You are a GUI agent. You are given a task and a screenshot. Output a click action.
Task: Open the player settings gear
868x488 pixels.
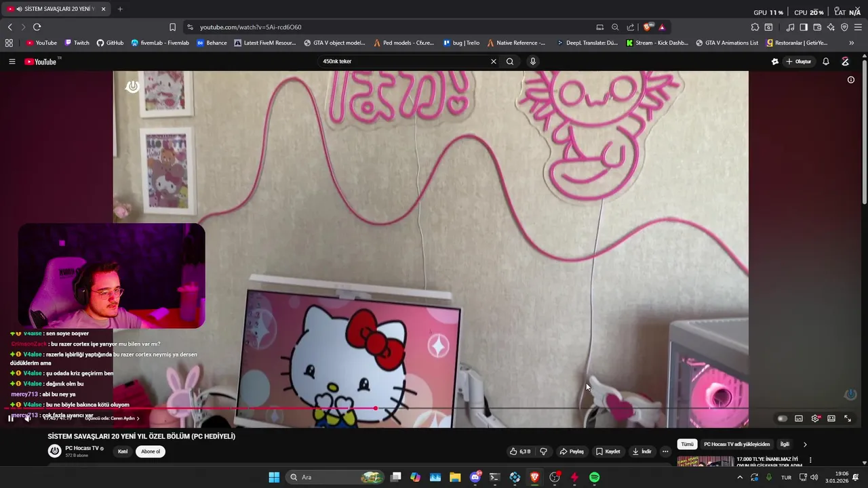tap(815, 418)
